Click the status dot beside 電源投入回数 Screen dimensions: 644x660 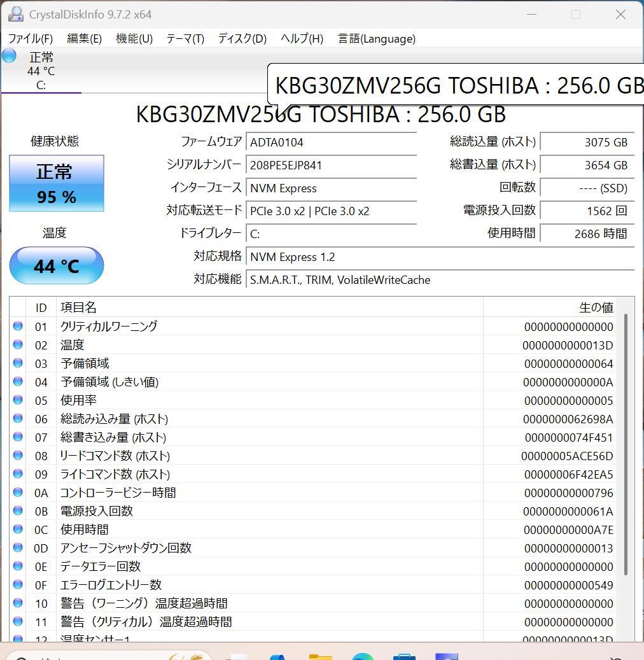pyautogui.click(x=18, y=510)
